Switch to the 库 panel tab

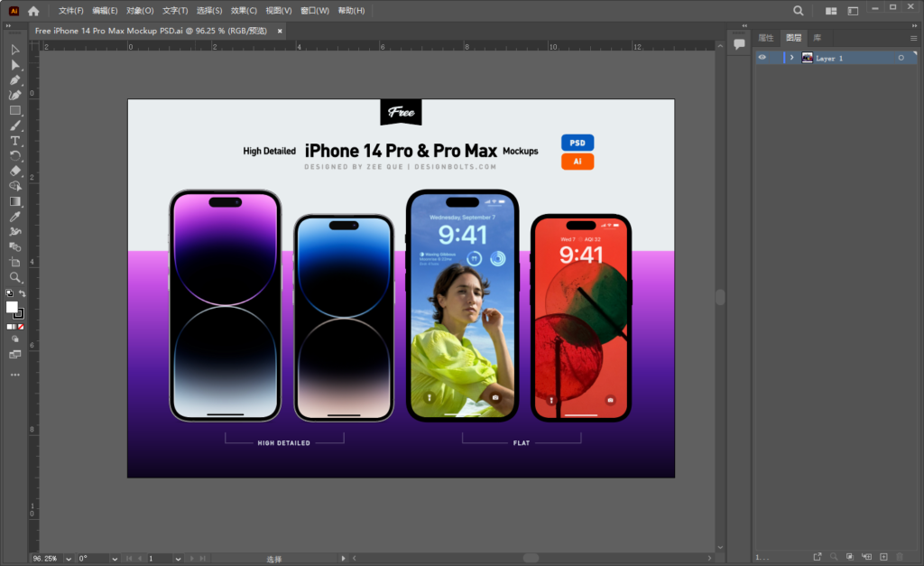click(x=818, y=38)
